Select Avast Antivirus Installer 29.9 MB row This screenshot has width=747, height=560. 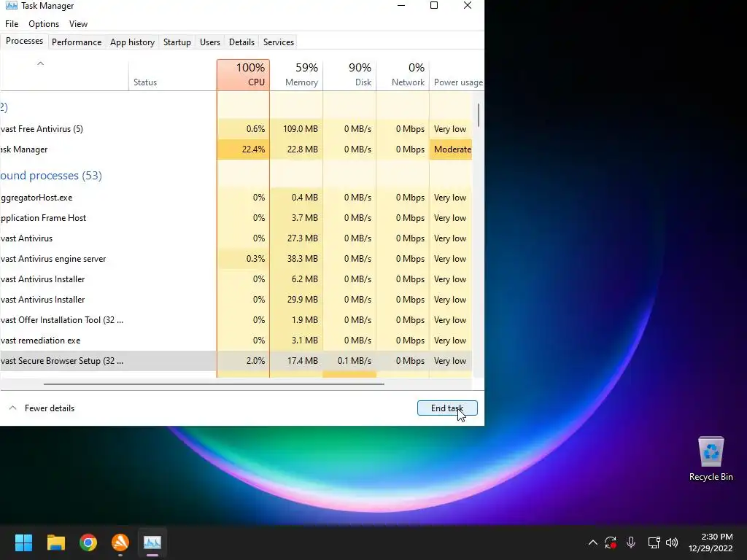(236, 300)
